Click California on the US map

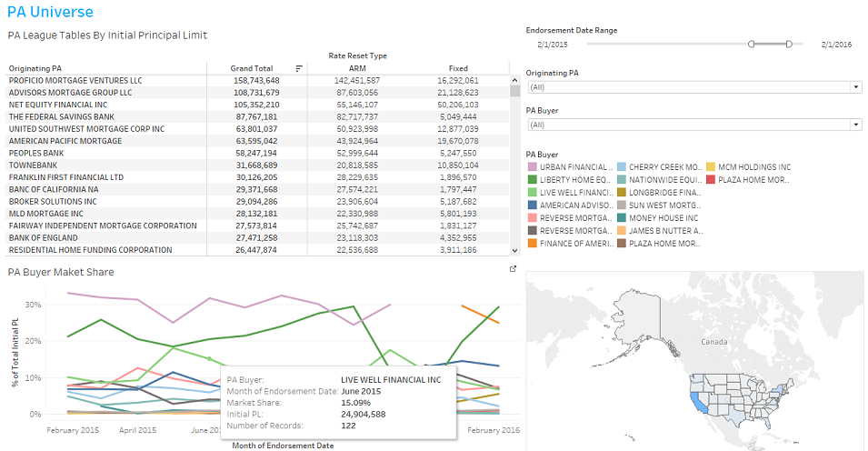click(697, 402)
